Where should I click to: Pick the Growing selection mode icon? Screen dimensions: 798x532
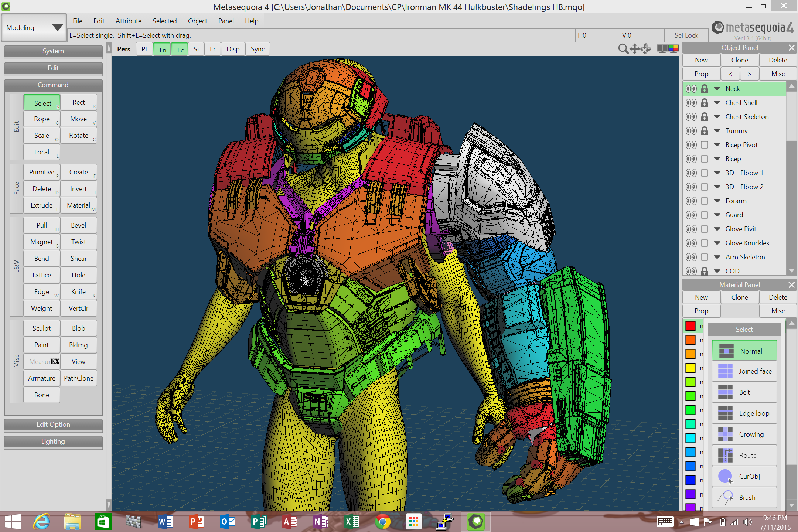[x=725, y=434]
